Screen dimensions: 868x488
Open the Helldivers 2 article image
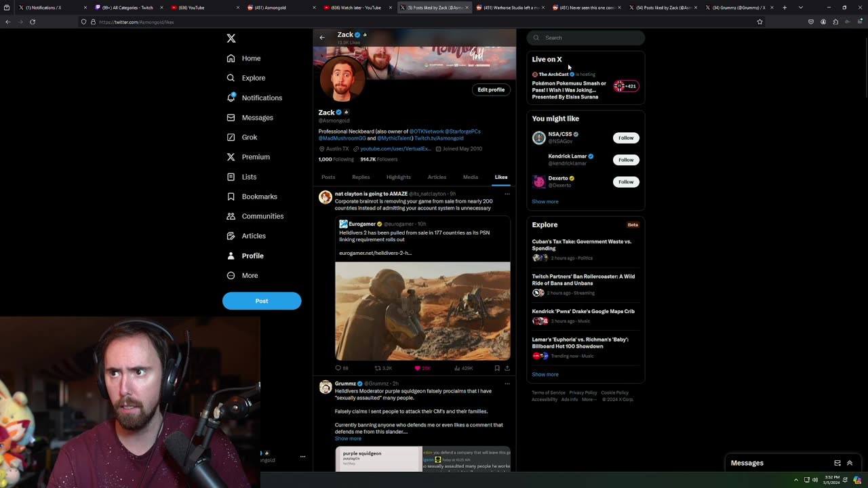(422, 310)
